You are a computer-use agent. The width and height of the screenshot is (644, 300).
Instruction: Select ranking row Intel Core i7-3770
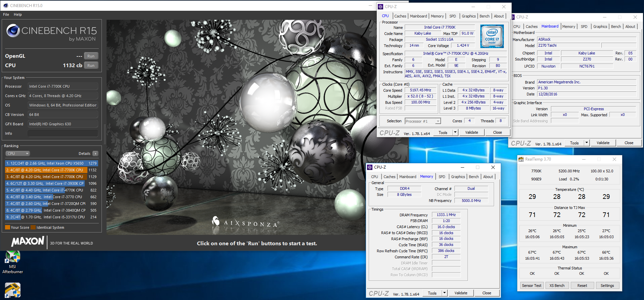click(x=51, y=197)
